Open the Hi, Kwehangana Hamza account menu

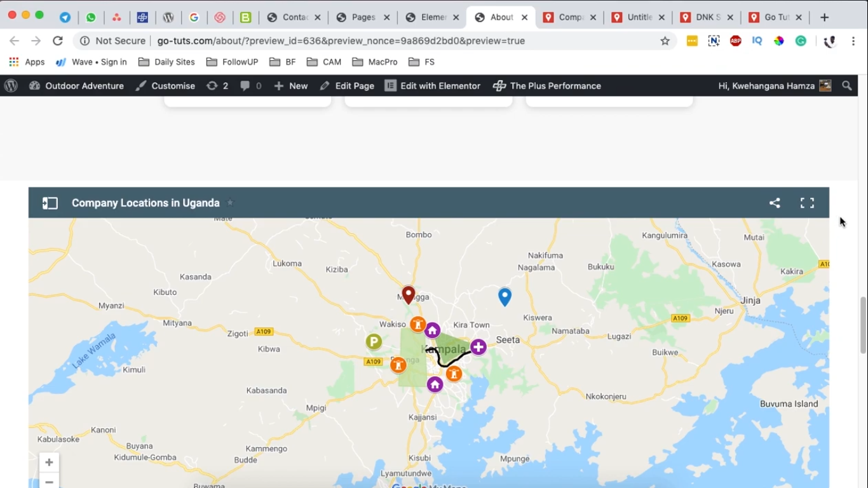pos(775,86)
